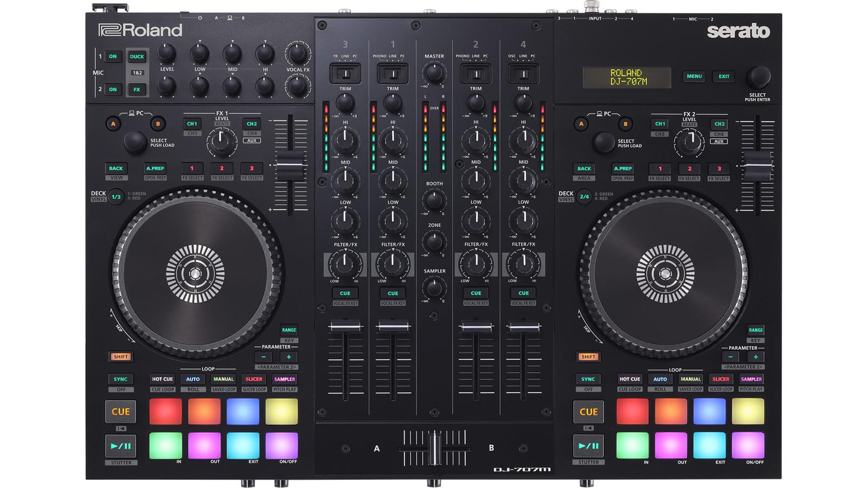This screenshot has width=868, height=488.
Task: Touch the left jog wheel center
Action: click(x=195, y=274)
